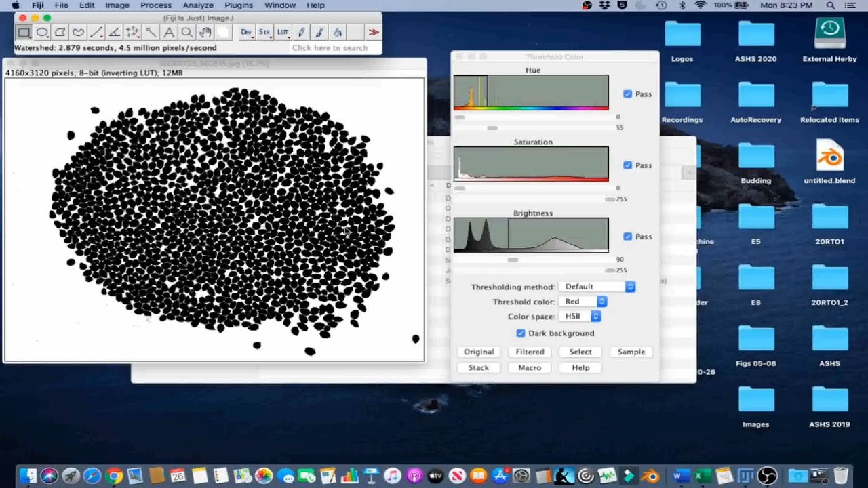Adjust the Saturation maximum slider at 255
The width and height of the screenshot is (868, 488).
(610, 199)
